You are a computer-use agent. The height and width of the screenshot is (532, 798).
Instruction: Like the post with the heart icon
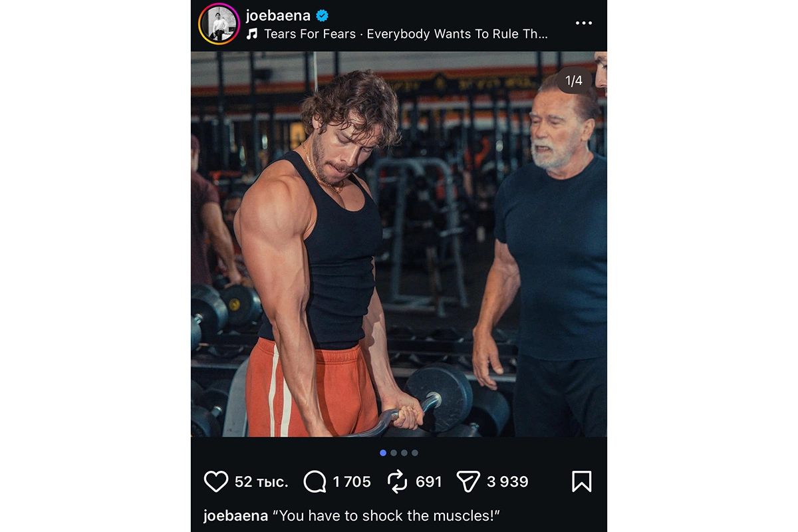coord(215,481)
